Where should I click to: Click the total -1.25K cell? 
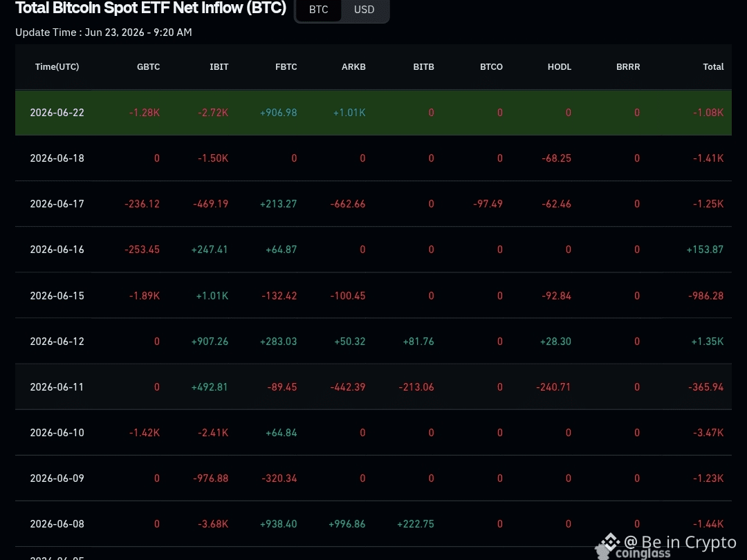click(708, 204)
